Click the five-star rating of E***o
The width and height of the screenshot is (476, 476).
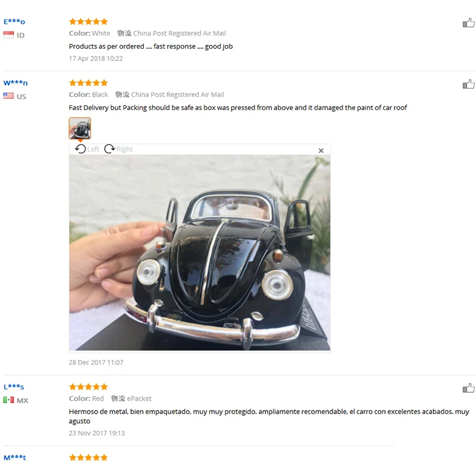[x=88, y=21]
